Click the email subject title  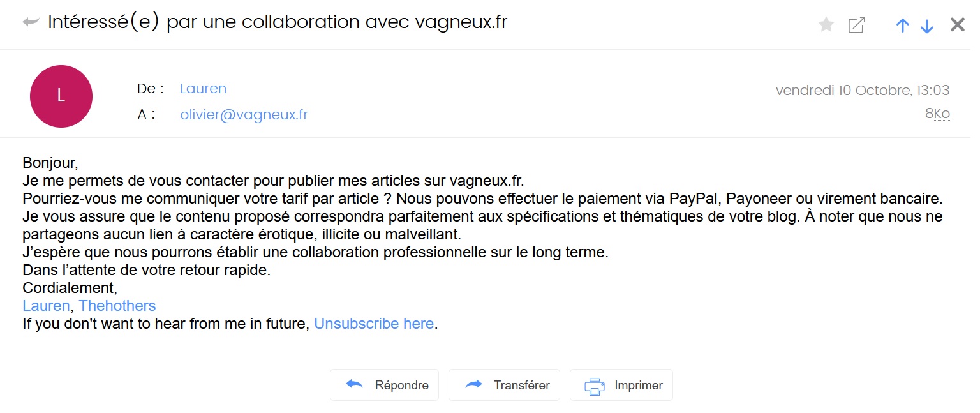click(x=278, y=22)
